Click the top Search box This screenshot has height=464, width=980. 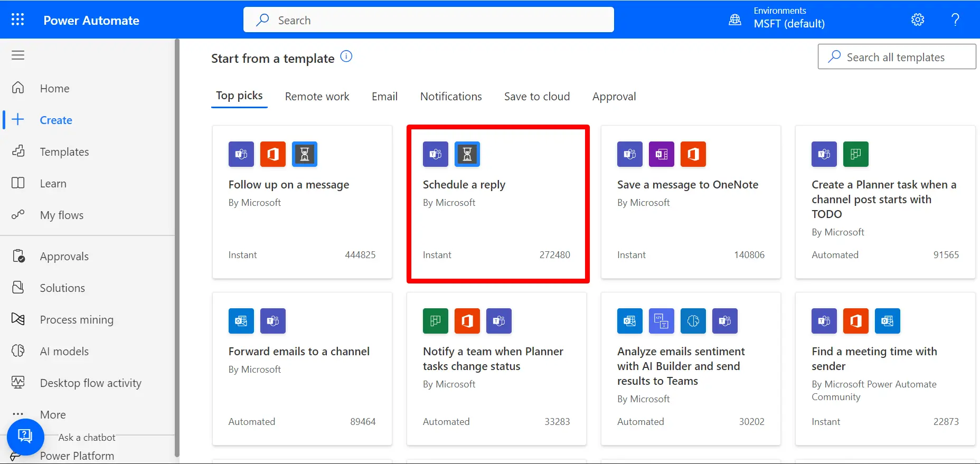(429, 20)
